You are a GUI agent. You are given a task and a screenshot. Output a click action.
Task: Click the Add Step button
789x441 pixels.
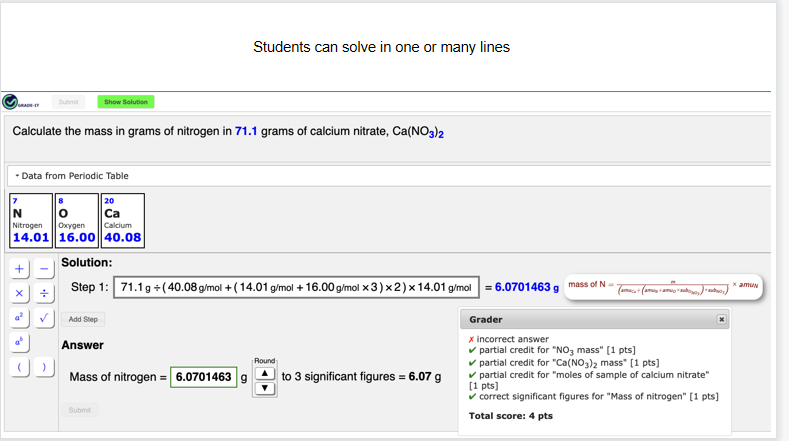coord(83,319)
